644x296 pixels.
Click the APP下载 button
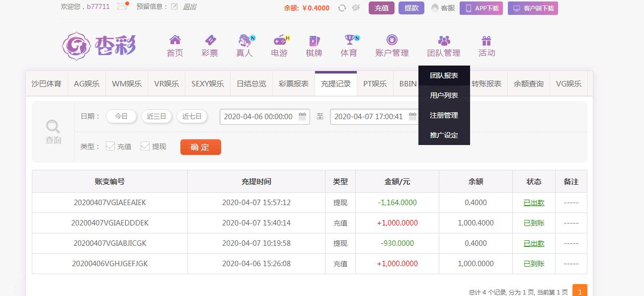click(x=481, y=8)
